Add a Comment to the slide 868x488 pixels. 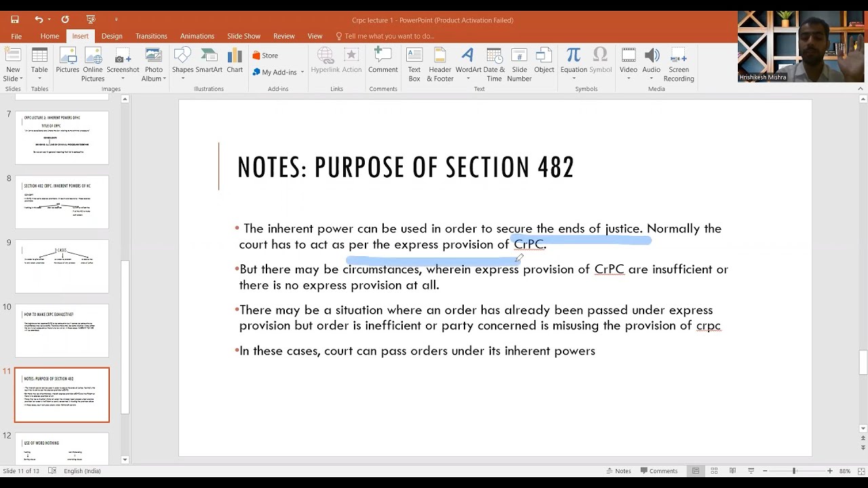tap(383, 60)
